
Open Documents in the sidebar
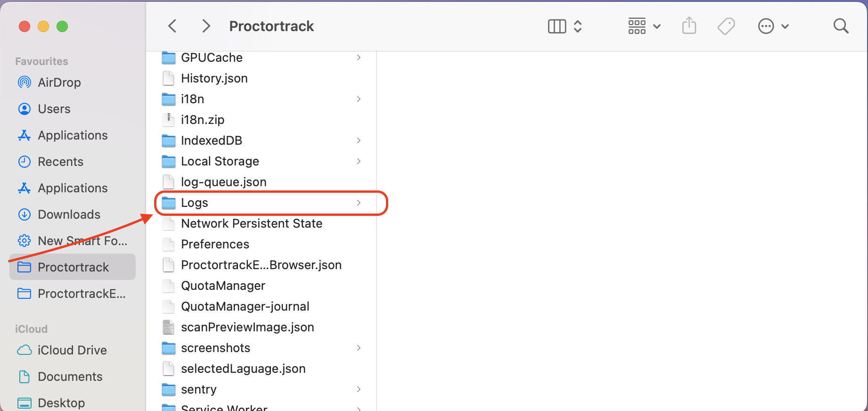tap(72, 377)
